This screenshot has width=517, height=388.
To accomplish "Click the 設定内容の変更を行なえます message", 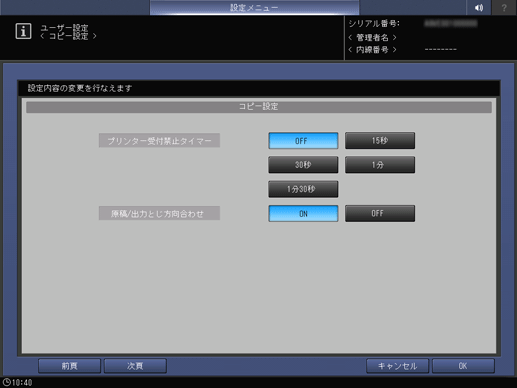I will click(x=80, y=88).
